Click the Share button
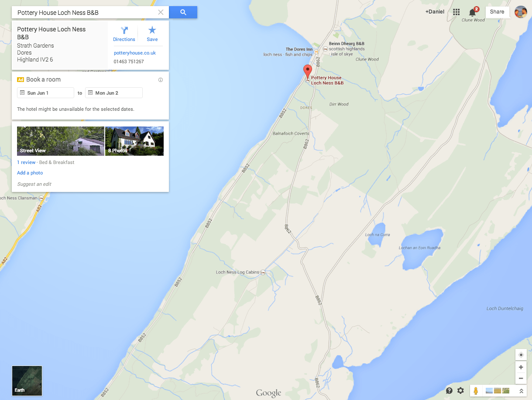Image resolution: width=532 pixels, height=400 pixels. [x=497, y=12]
